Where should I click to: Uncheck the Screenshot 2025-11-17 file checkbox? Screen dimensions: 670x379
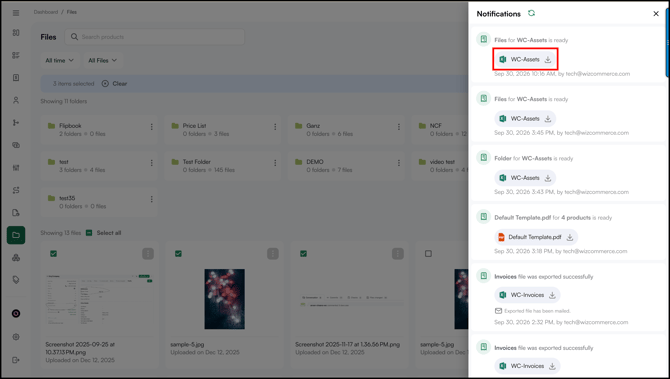[303, 254]
